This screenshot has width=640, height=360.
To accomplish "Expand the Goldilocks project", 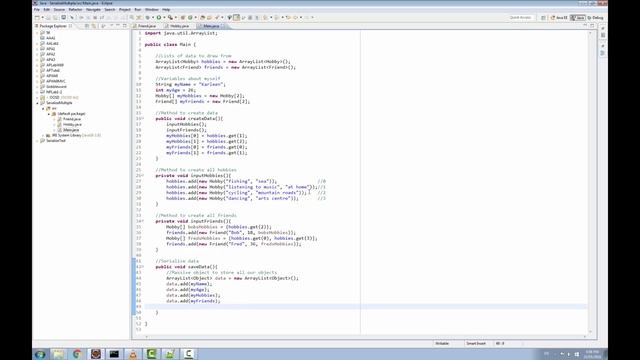I will (38, 87).
